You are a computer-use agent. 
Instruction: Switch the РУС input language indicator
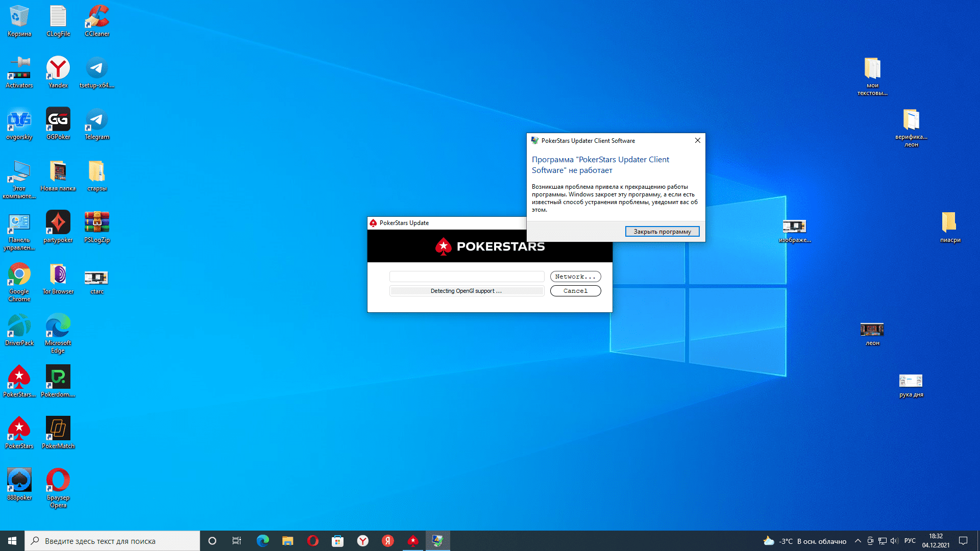point(910,541)
